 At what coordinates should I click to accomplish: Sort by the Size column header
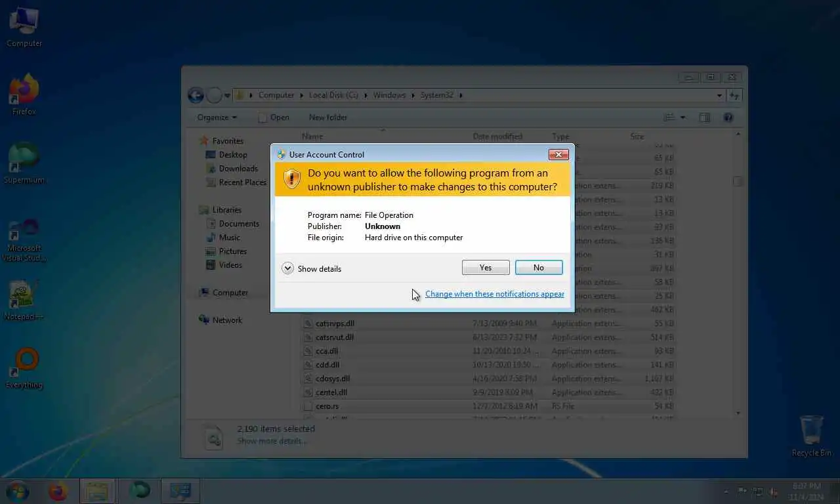637,136
